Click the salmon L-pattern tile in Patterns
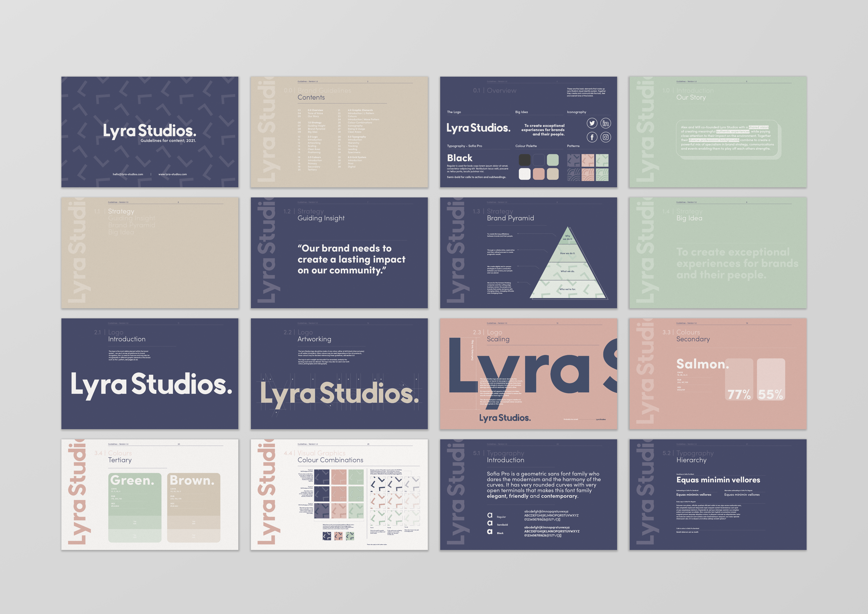The image size is (868, 614). (588, 160)
